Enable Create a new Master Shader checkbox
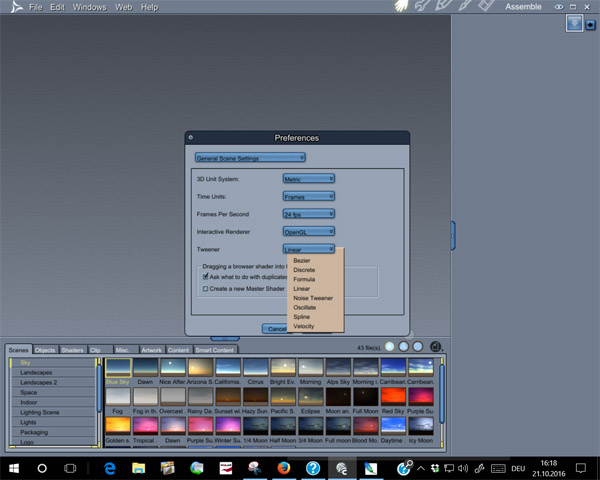The width and height of the screenshot is (600, 480). (205, 289)
